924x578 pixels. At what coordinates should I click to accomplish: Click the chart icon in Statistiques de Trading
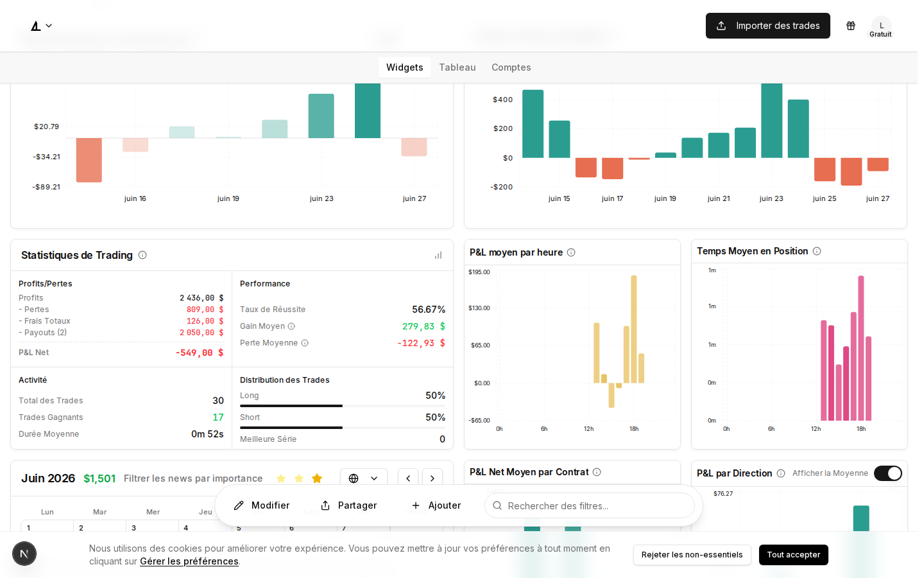438,255
